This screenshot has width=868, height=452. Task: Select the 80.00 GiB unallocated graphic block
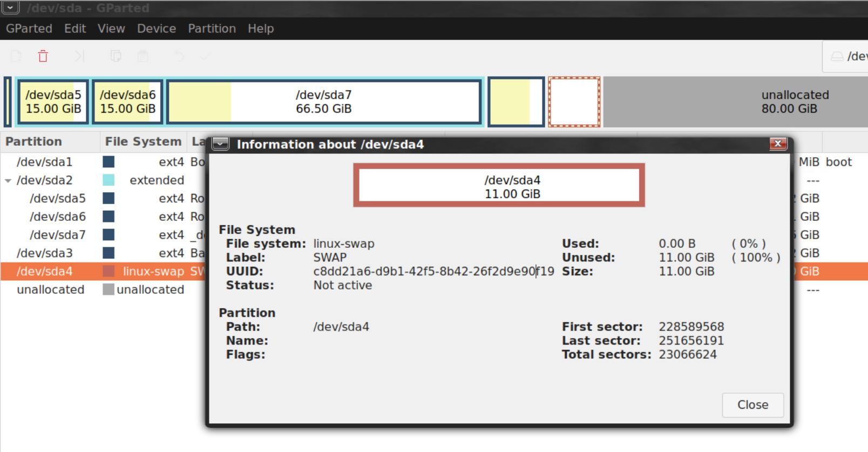pyautogui.click(x=788, y=102)
